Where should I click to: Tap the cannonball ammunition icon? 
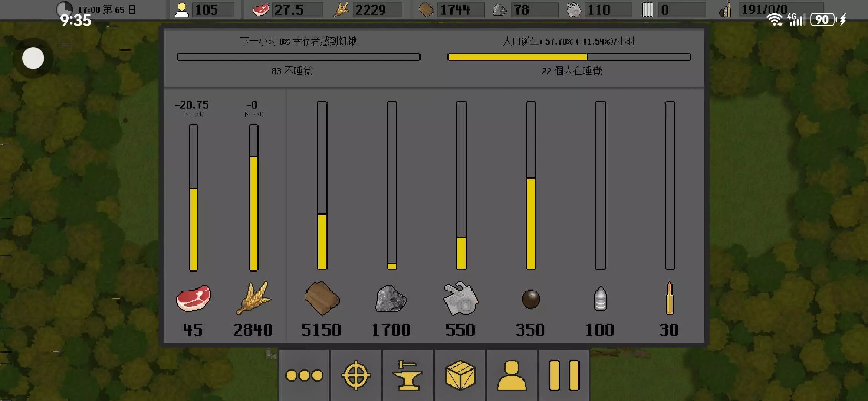coord(530,299)
